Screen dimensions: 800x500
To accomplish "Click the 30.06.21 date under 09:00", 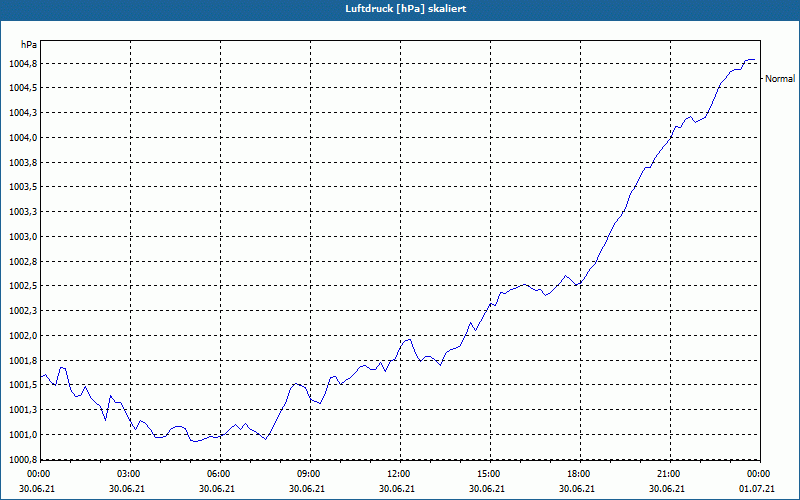I will [x=307, y=489].
